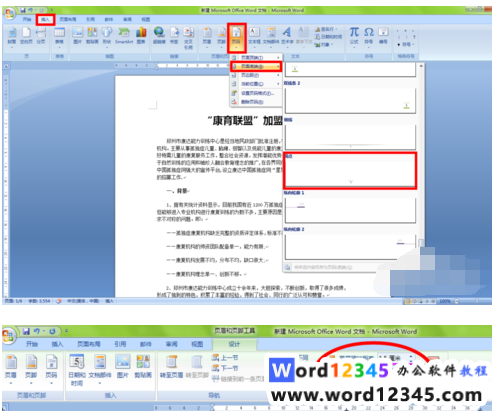
Task: Click Go to Header (转至页眉) in lower window
Action: click(x=171, y=367)
